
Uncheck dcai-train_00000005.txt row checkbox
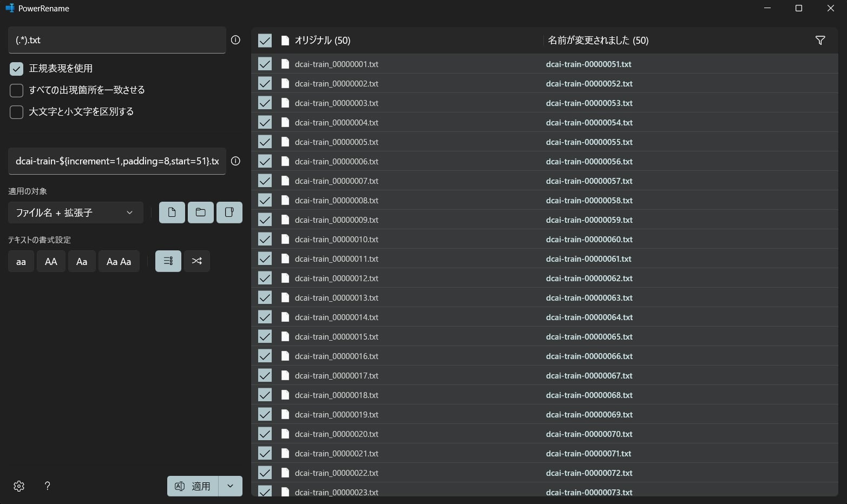[265, 142]
